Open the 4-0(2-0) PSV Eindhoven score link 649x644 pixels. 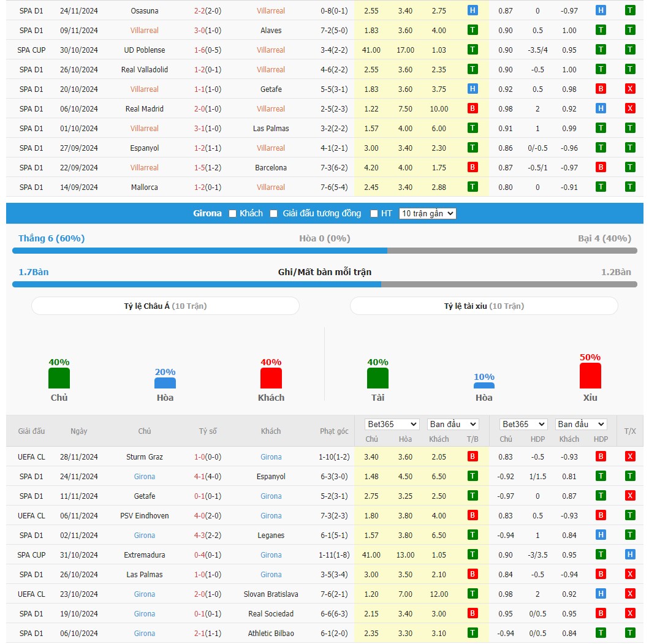(x=208, y=516)
